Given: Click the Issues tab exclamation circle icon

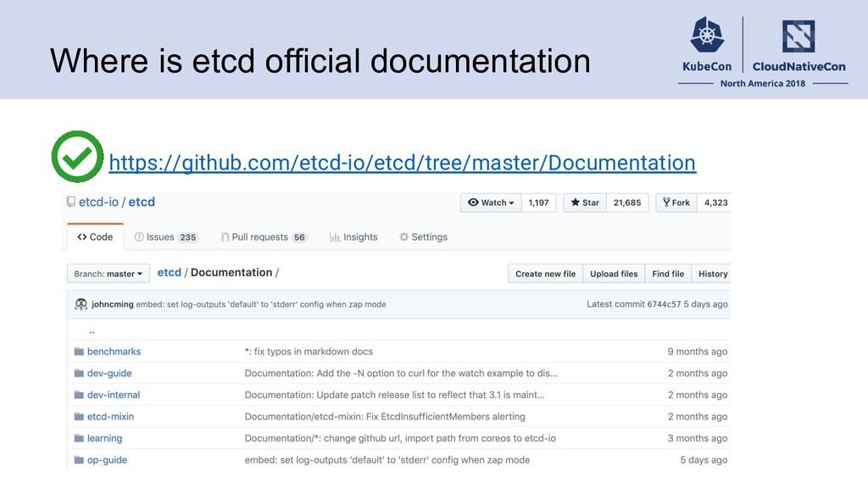Looking at the screenshot, I should click(139, 237).
